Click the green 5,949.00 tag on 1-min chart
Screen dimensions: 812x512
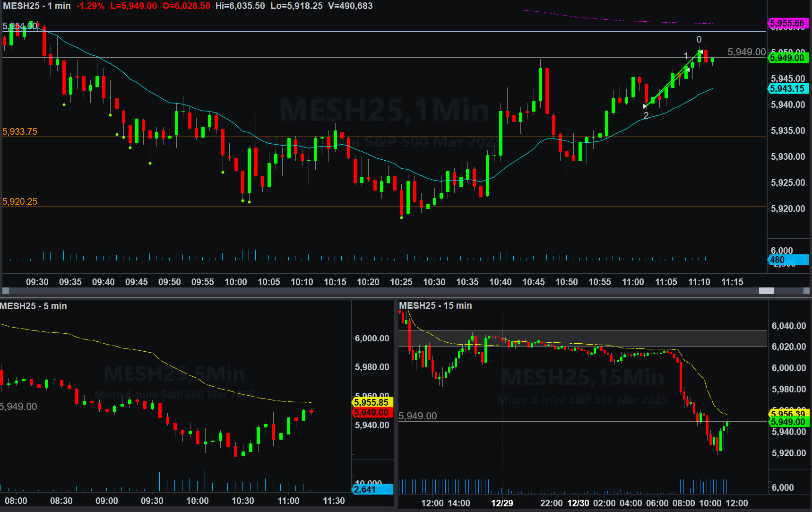(x=787, y=58)
